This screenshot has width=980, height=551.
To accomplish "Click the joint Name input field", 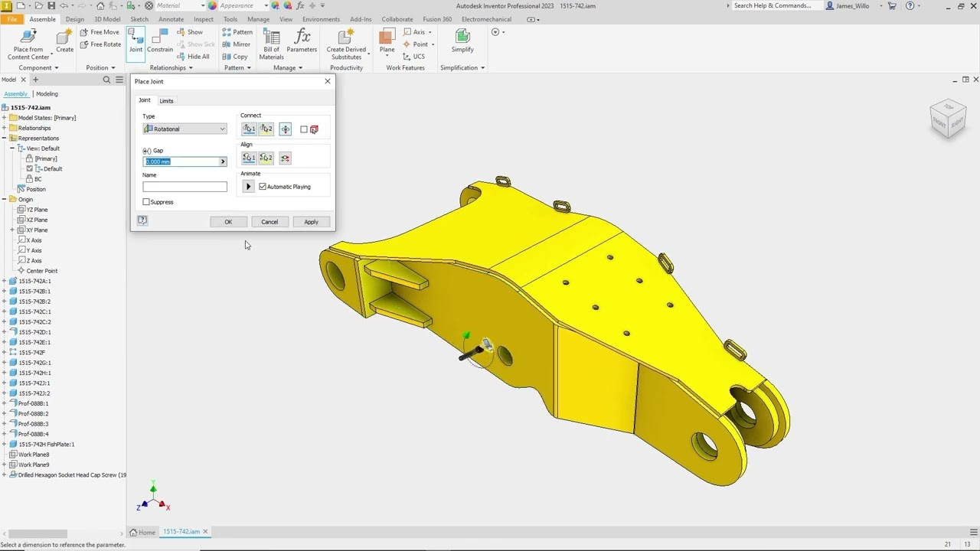I will point(185,187).
